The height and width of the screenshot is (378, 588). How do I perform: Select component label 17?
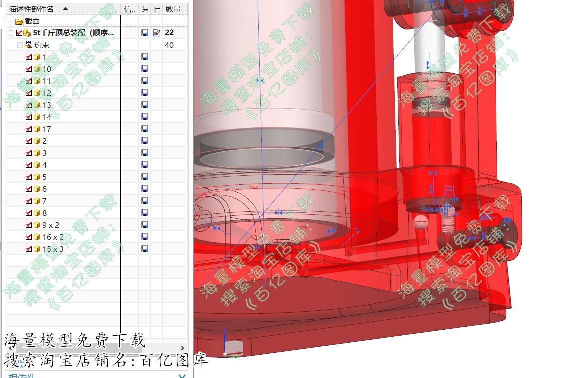pos(47,129)
